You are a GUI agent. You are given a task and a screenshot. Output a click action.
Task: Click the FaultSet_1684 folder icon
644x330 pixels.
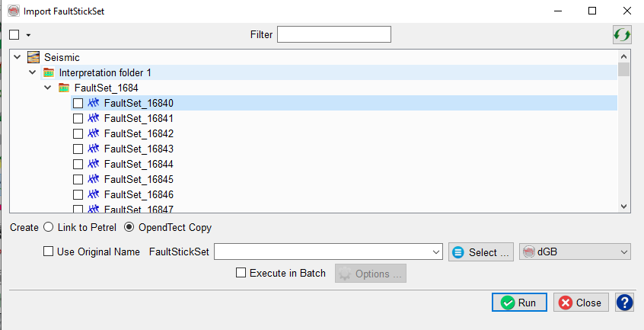pos(64,88)
